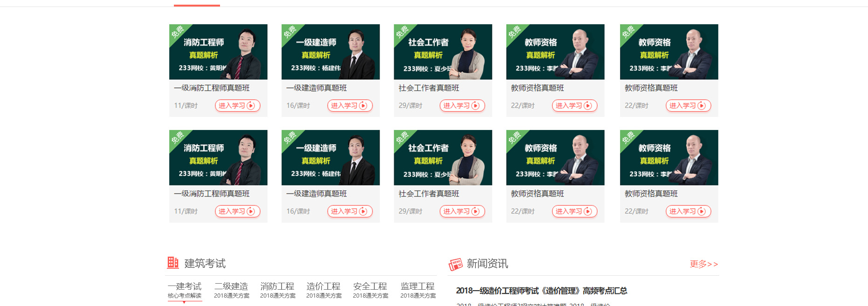Screen dimensions: 868x306
Task: Select the 一建考试 tab
Action: point(185,290)
